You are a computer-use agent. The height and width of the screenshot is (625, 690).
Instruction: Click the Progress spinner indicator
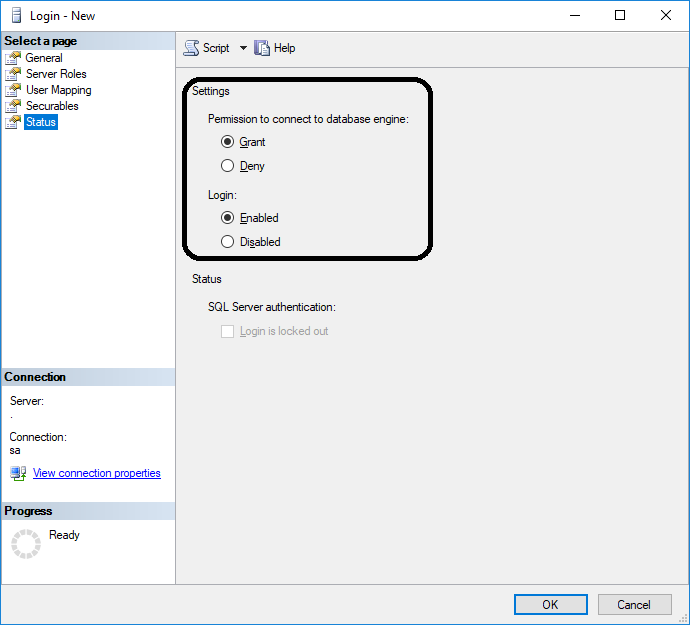[26, 544]
